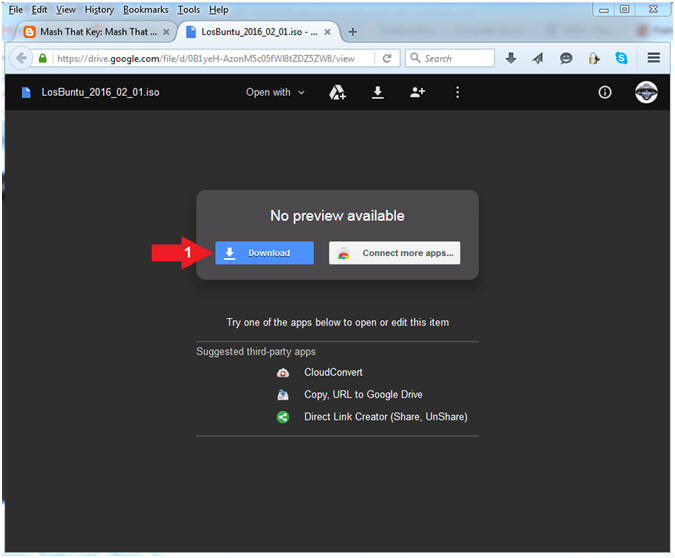The height and width of the screenshot is (558, 675).
Task: Minimize the Firefox window
Action: click(x=604, y=9)
